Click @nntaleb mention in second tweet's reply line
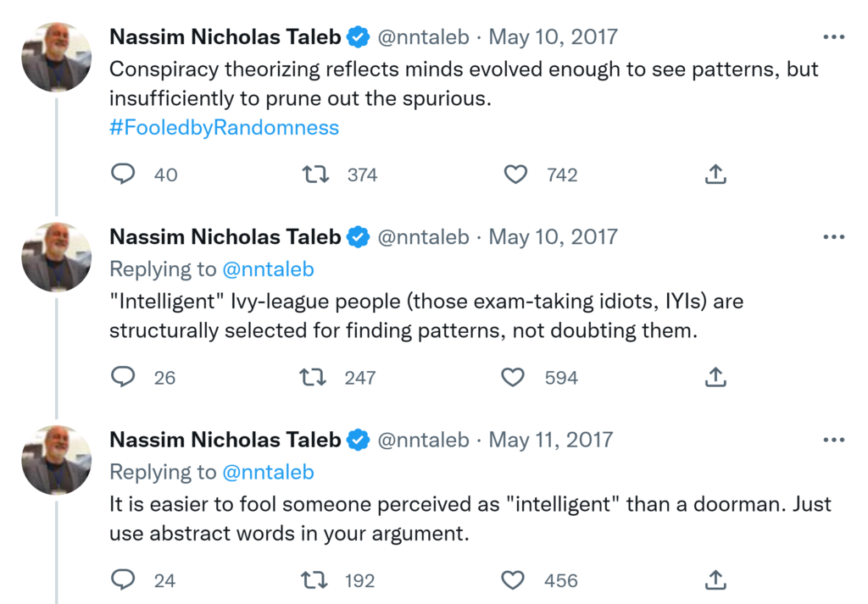The width and height of the screenshot is (868, 604). click(x=268, y=269)
